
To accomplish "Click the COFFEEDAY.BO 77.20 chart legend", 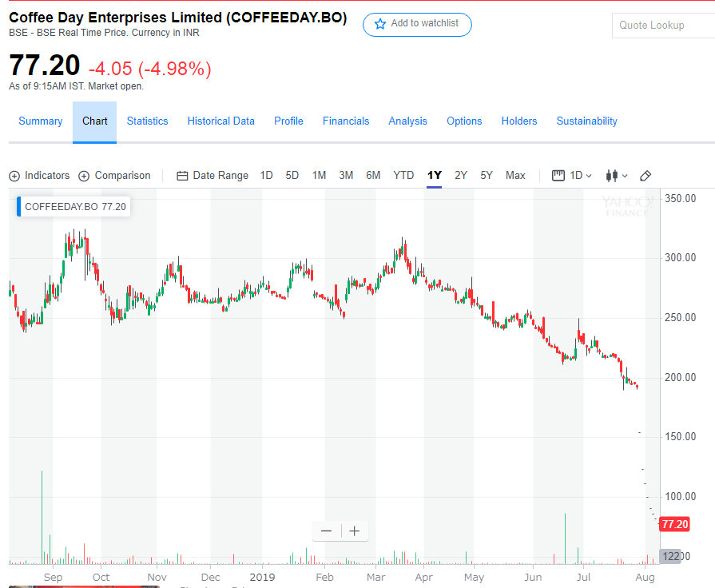I will [x=73, y=207].
